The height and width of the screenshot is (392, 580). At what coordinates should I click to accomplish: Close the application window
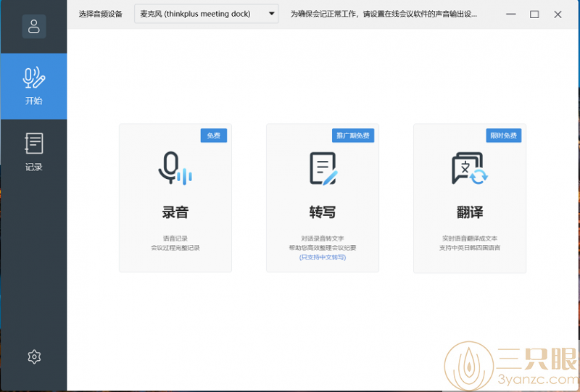coord(558,14)
